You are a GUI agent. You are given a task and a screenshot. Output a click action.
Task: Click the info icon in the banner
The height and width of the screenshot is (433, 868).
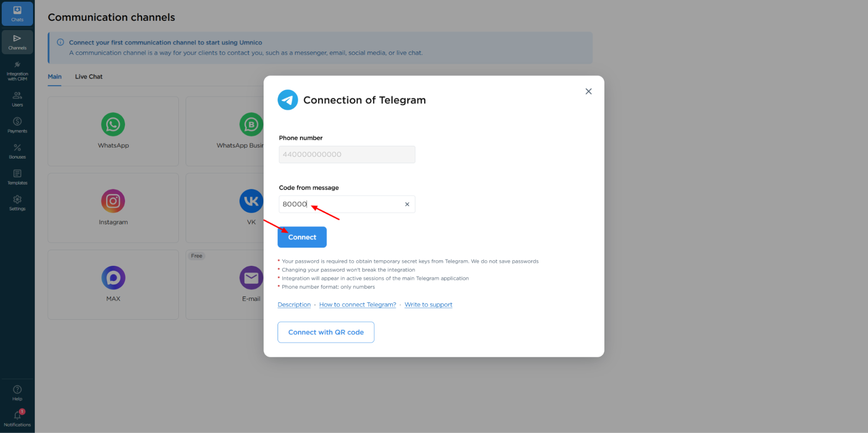[x=60, y=42]
